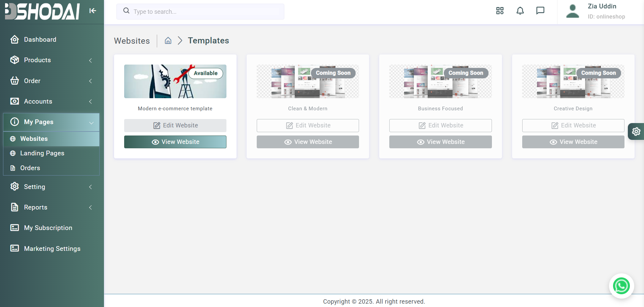Collapse the sidebar with the arrow icon

click(x=93, y=11)
